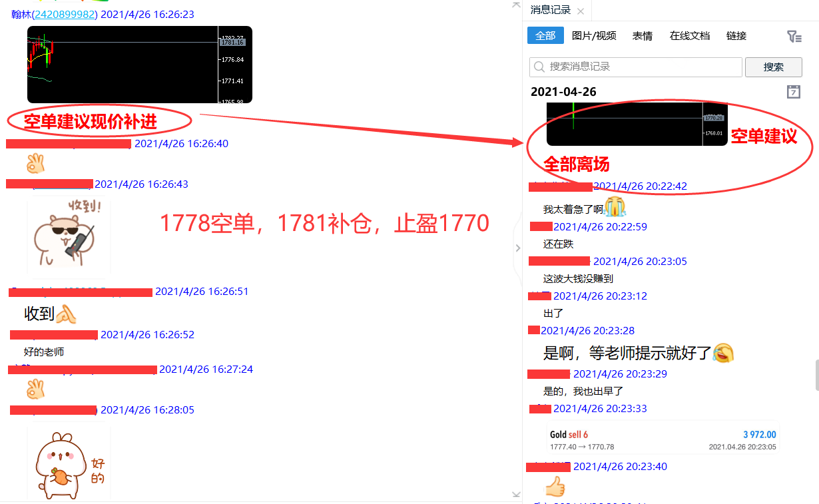Collapse the message history side panel arrow
This screenshot has height=504, width=819.
[518, 248]
